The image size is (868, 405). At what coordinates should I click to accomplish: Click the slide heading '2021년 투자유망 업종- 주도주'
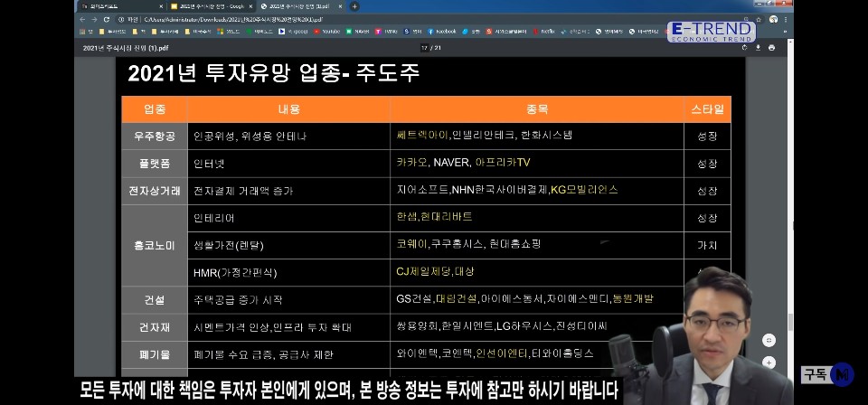tap(273, 73)
